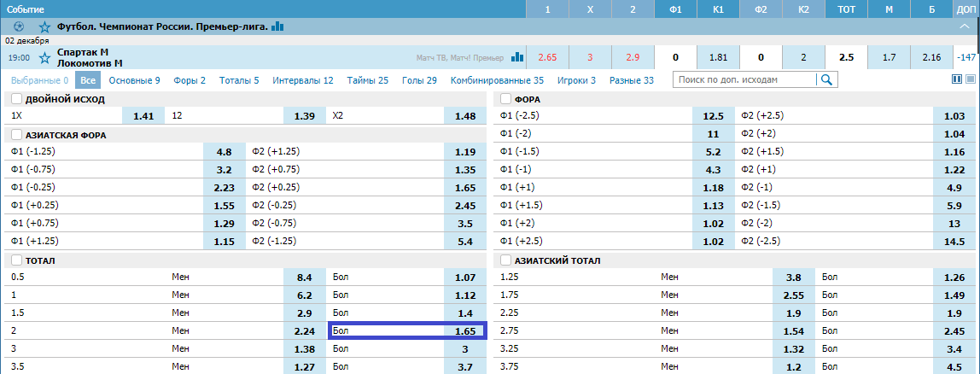Choose Ф1 (-2.5) handicap odds 12.5
This screenshot has width=980, height=374.
[x=713, y=116]
